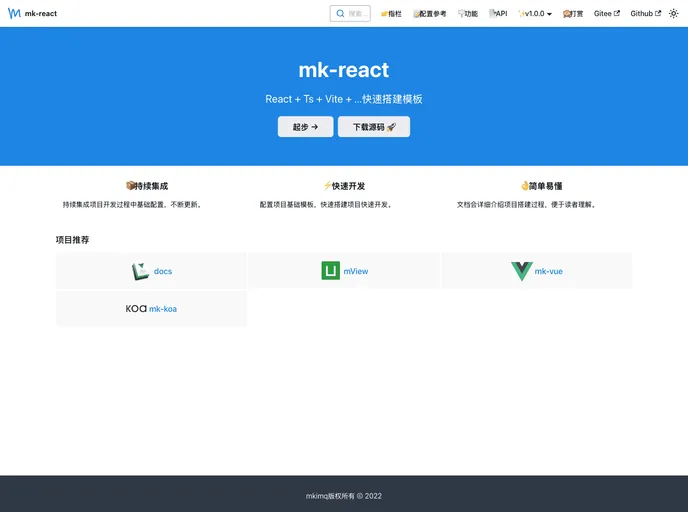Viewport: 688px width, 512px height.
Task: Focus the search input field
Action: (x=357, y=14)
